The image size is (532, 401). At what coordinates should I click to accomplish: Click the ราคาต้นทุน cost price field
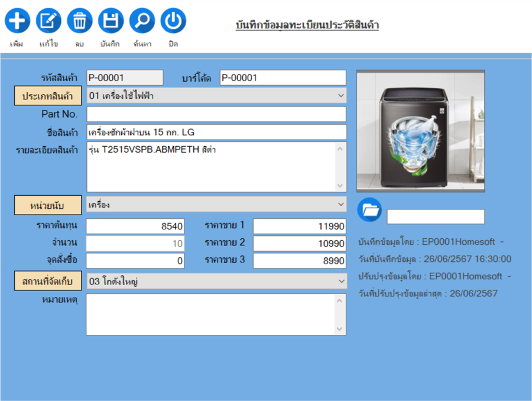[135, 226]
